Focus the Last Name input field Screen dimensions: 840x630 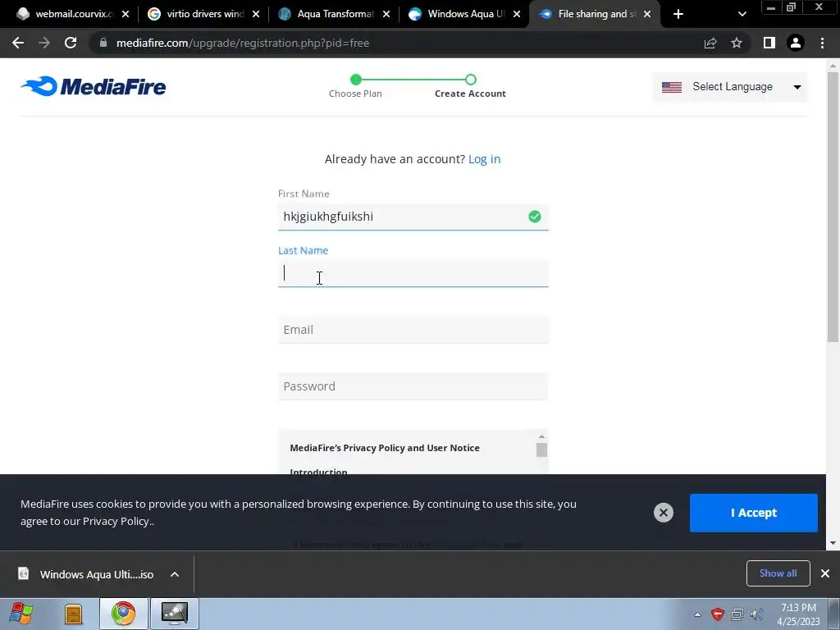(413, 273)
